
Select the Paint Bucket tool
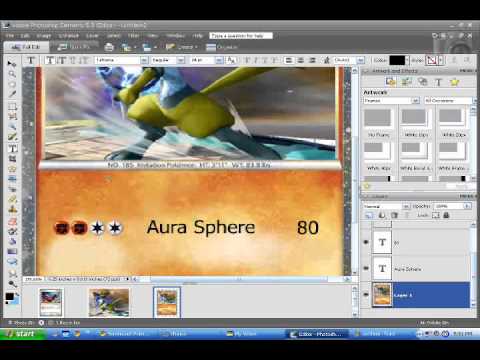pos(12,241)
